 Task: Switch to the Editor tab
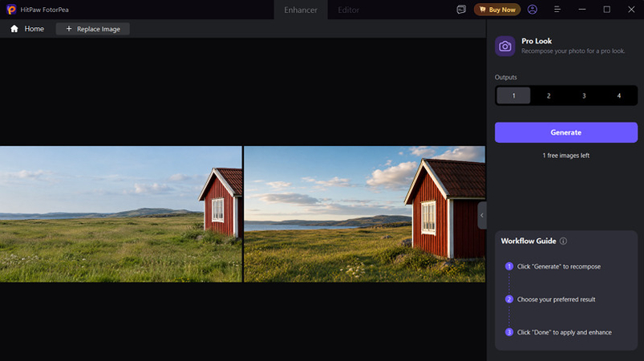(348, 10)
